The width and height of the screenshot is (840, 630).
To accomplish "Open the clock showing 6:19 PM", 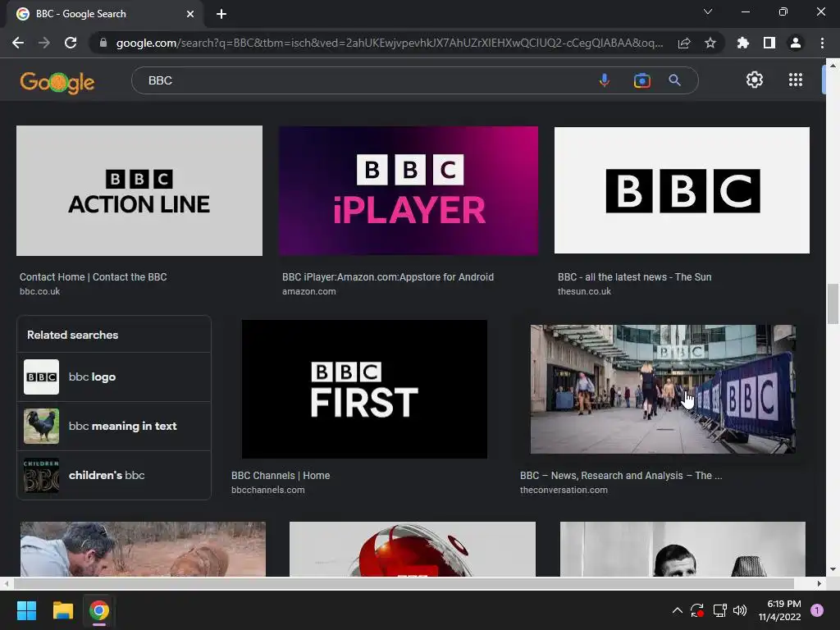I will click(779, 610).
